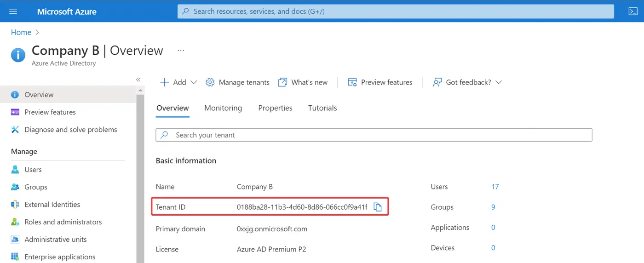Click the sidebar Overview info icon
Screen dimensions: 644x263
[15, 94]
